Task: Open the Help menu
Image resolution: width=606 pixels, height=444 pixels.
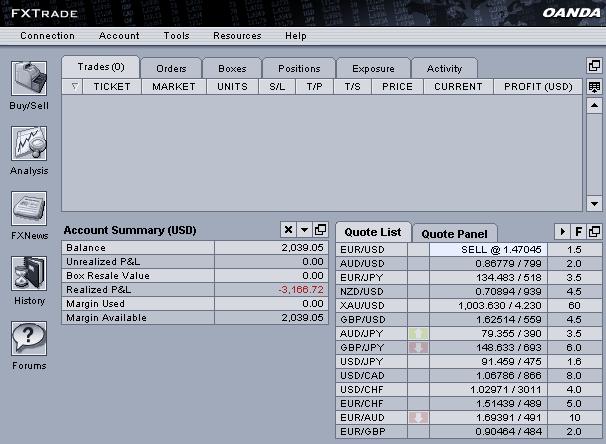Action: coord(296,36)
